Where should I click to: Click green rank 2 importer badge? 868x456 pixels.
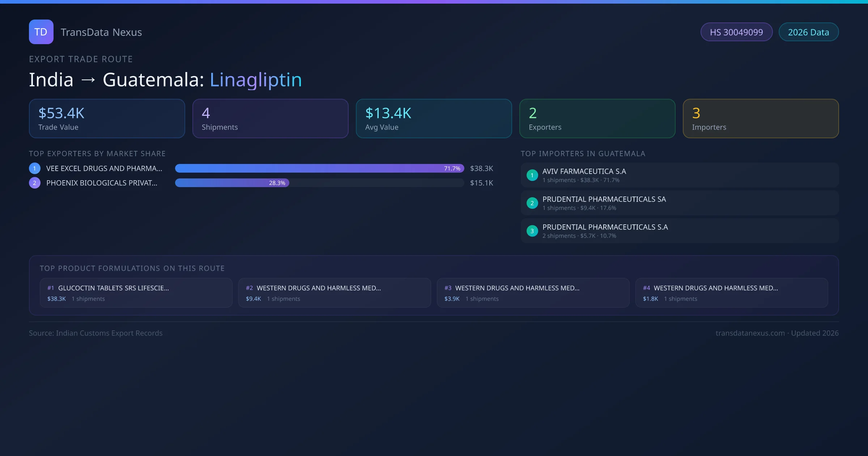532,203
